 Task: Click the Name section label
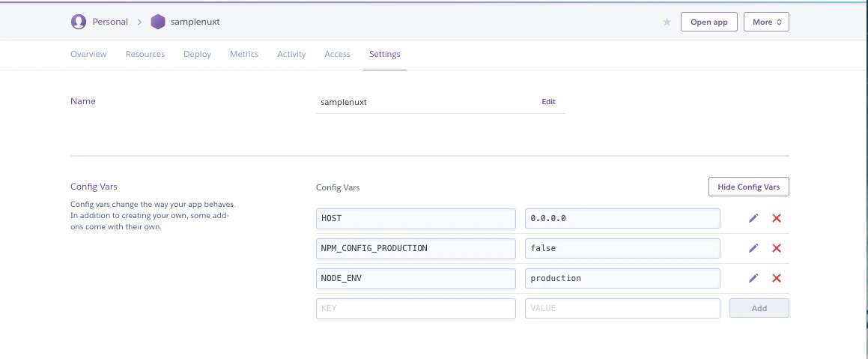[83, 101]
